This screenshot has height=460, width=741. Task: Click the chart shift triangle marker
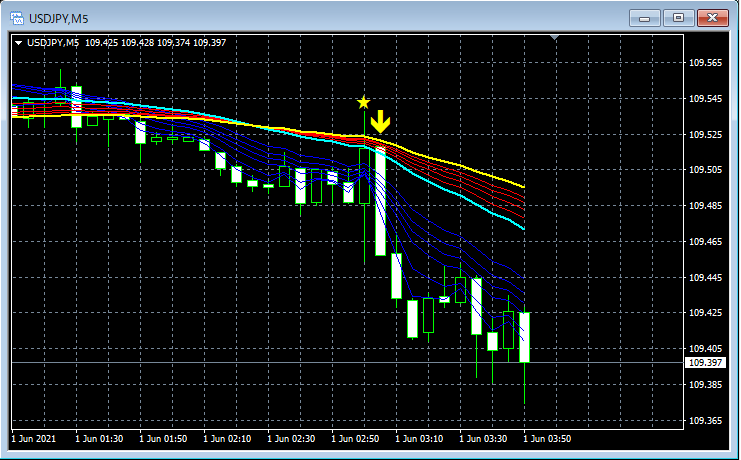pos(555,37)
